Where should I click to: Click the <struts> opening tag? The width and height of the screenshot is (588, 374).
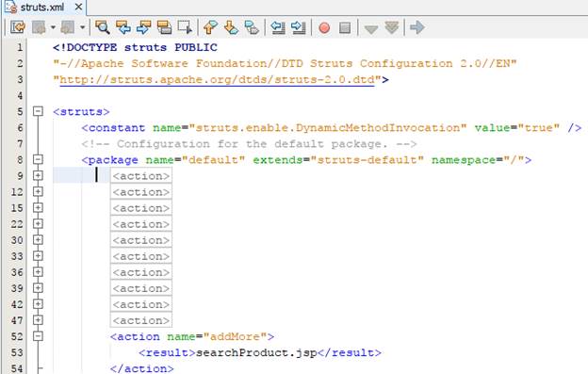pos(81,112)
